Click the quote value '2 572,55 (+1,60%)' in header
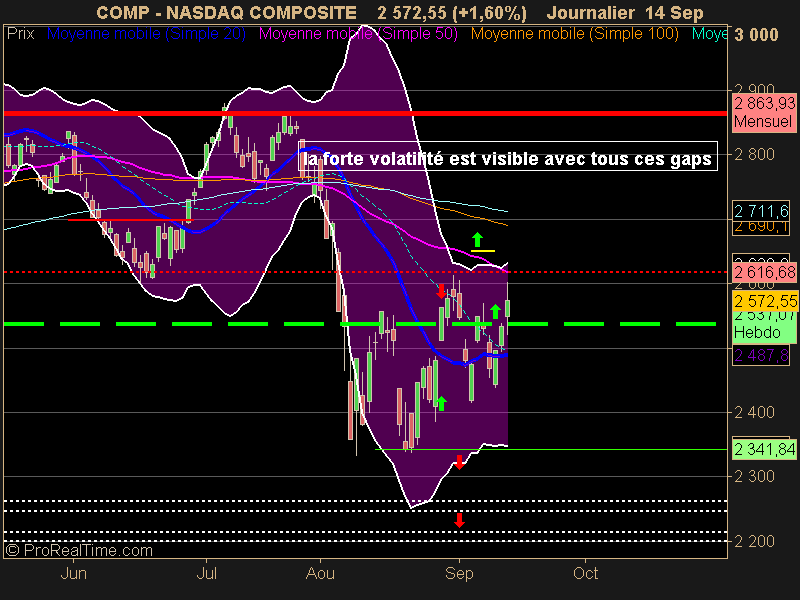The height and width of the screenshot is (600, 800). (x=452, y=12)
